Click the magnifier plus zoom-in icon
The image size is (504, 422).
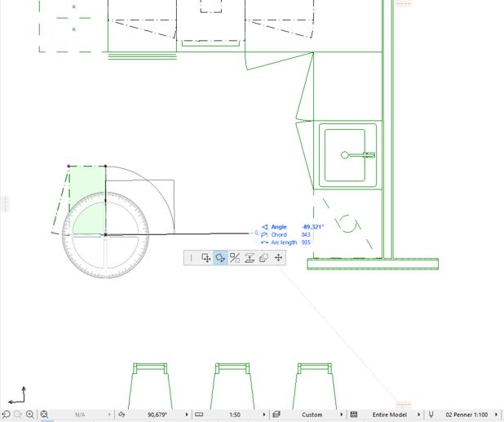pyautogui.click(x=30, y=415)
